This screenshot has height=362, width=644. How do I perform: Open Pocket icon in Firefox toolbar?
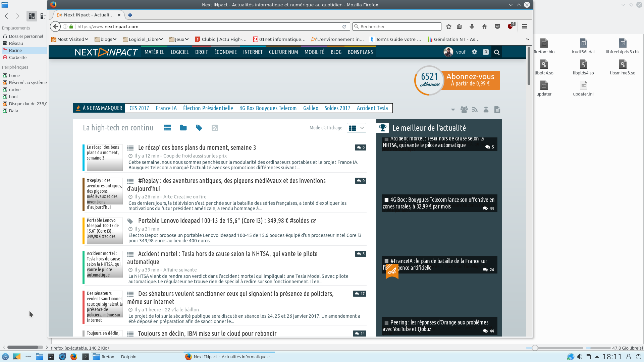click(497, 26)
